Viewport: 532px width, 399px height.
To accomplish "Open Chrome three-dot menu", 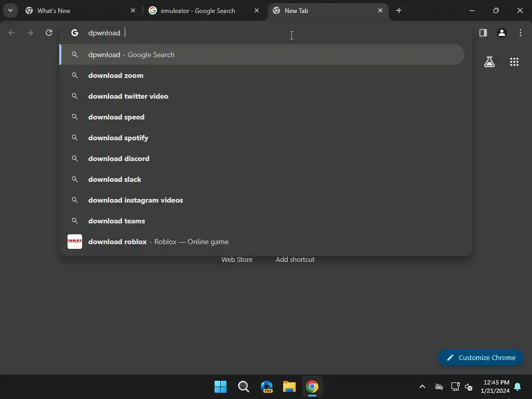I will [521, 33].
